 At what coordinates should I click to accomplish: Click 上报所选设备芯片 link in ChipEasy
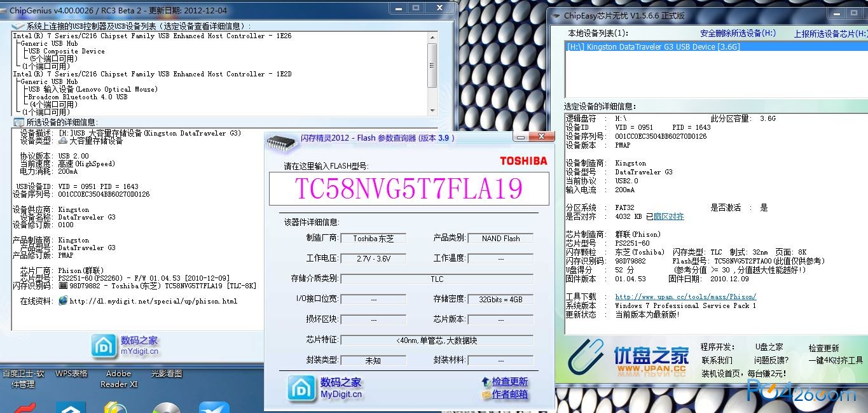coord(830,34)
